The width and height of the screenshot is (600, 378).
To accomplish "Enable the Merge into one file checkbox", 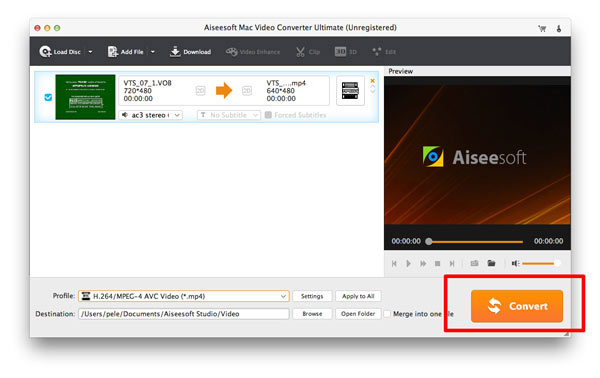I will pyautogui.click(x=387, y=314).
